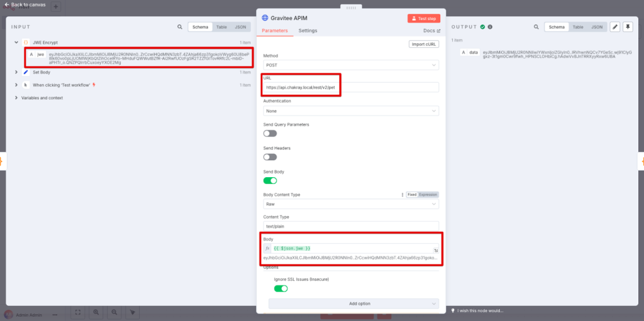This screenshot has height=321, width=644.
Task: Expand the Set Body node
Action: coord(16,72)
